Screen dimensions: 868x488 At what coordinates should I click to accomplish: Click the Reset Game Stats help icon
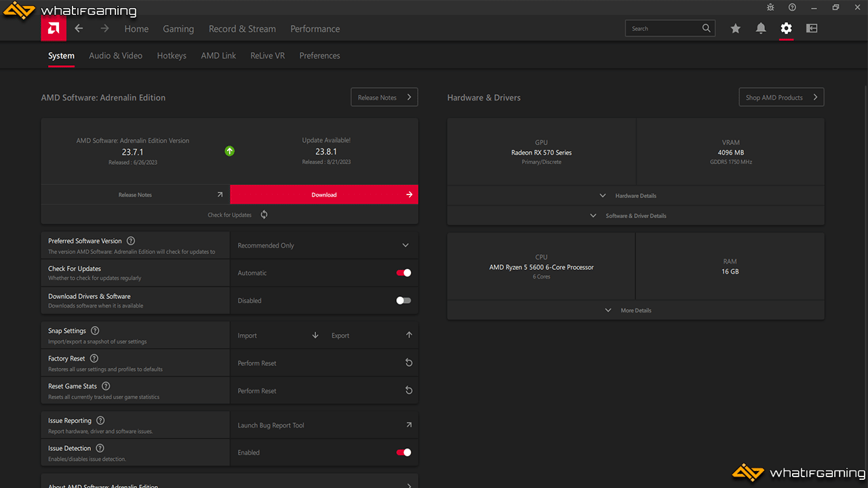tap(106, 386)
